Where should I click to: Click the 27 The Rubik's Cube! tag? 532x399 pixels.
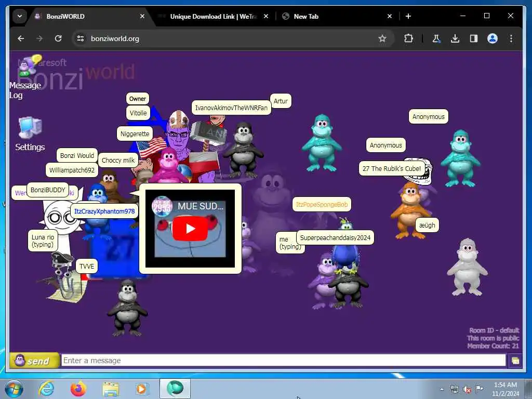pyautogui.click(x=392, y=169)
